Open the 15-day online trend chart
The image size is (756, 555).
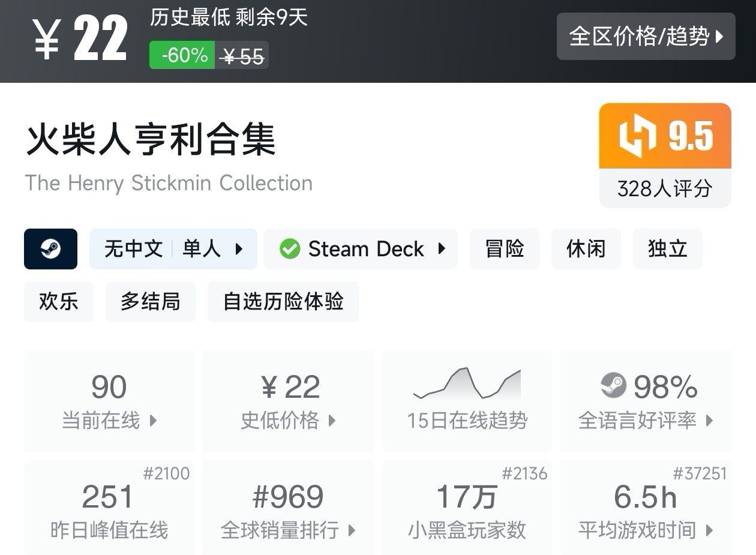pyautogui.click(x=467, y=400)
